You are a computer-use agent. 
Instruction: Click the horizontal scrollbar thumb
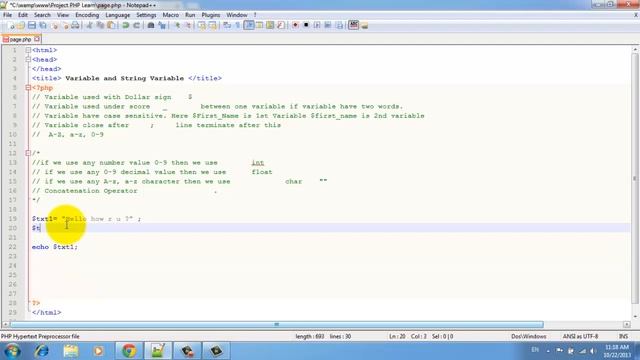point(277,324)
